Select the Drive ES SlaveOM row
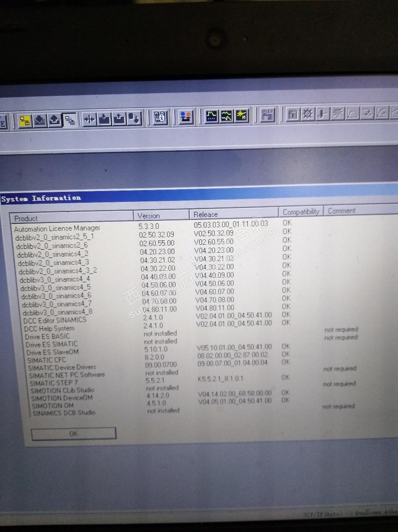 (52, 352)
